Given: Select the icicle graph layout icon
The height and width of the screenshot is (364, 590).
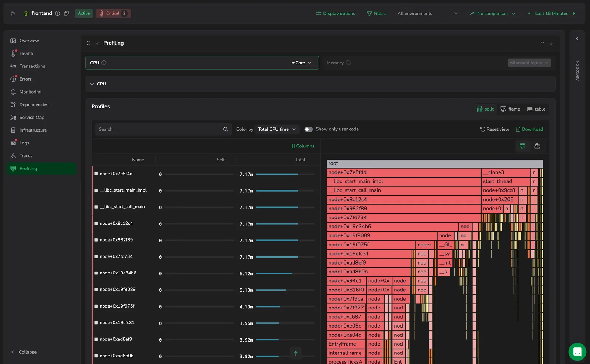Looking at the screenshot, I should pos(522,146).
